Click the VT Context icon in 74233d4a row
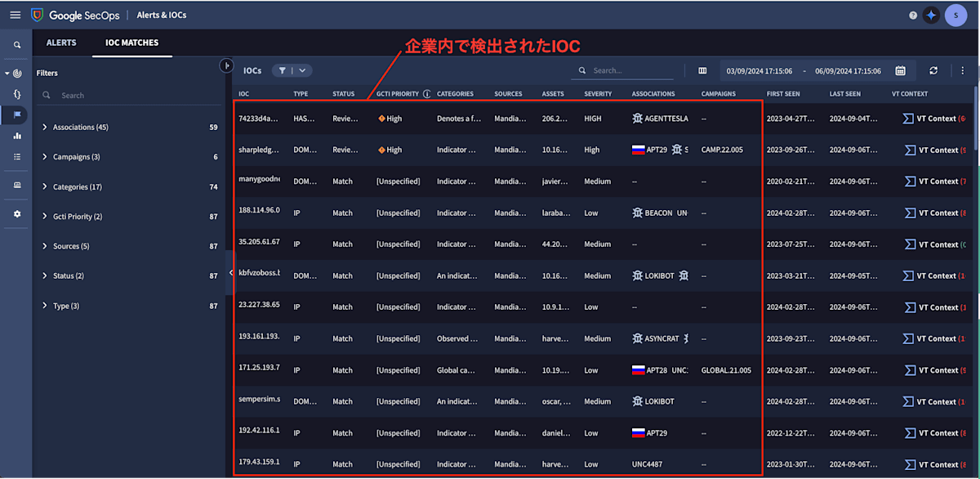The width and height of the screenshot is (980, 479). (x=908, y=119)
